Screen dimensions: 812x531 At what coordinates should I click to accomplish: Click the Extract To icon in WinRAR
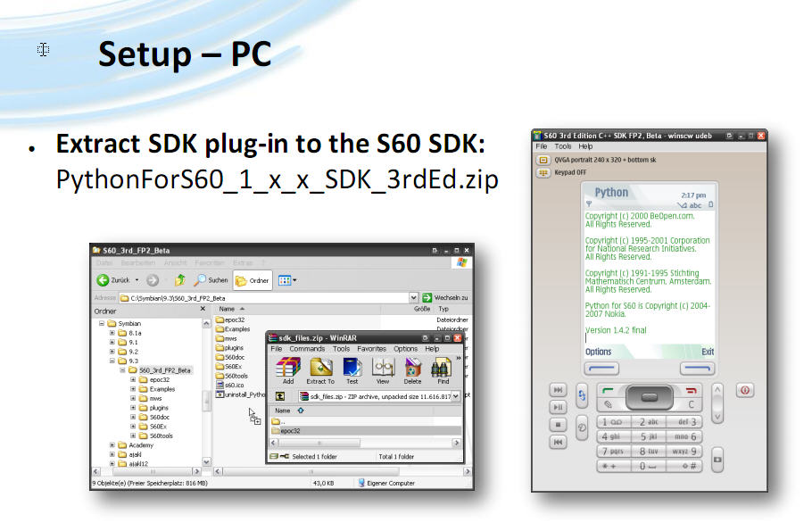(320, 371)
